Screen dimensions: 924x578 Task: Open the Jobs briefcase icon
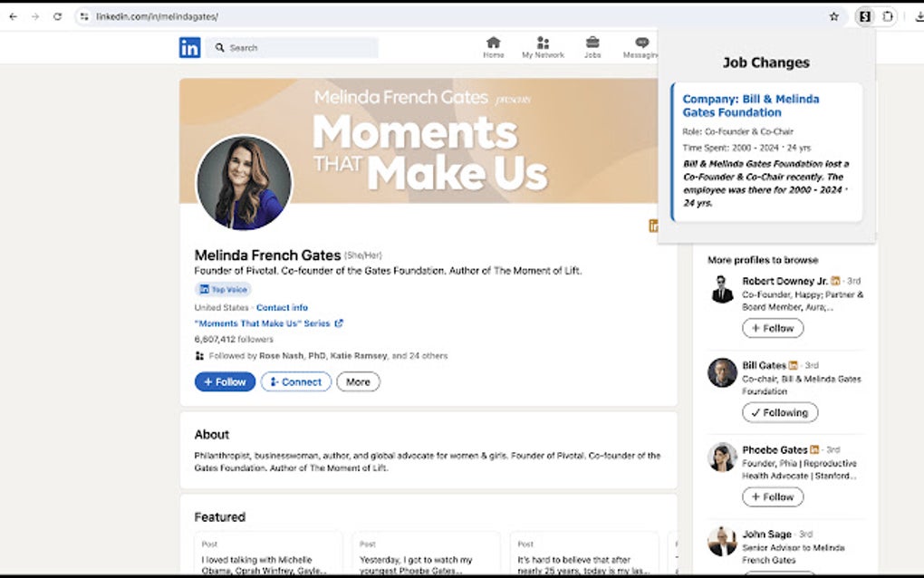point(592,45)
